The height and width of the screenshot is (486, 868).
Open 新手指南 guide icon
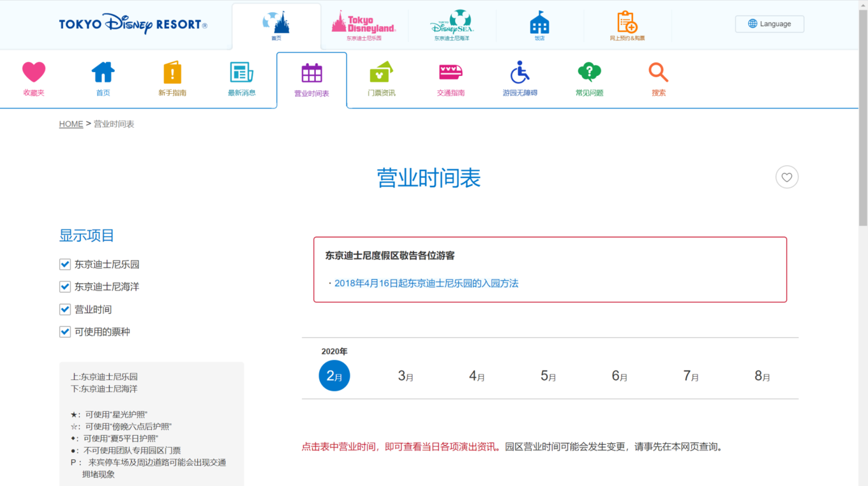[172, 72]
